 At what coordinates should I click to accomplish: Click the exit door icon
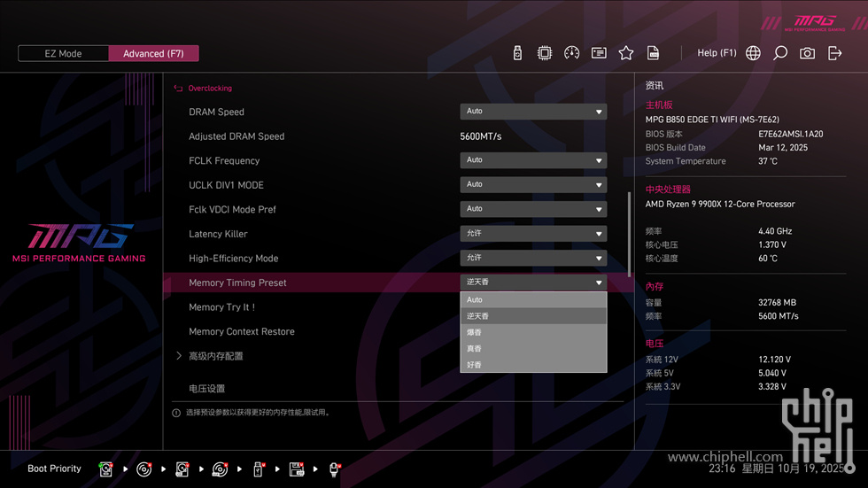click(834, 53)
